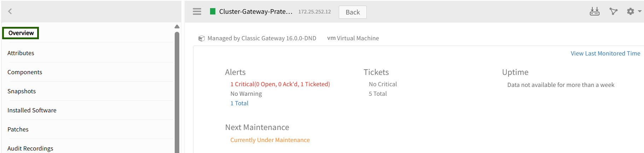Open the Snapshots section
The image size is (644, 153).
tap(22, 91)
